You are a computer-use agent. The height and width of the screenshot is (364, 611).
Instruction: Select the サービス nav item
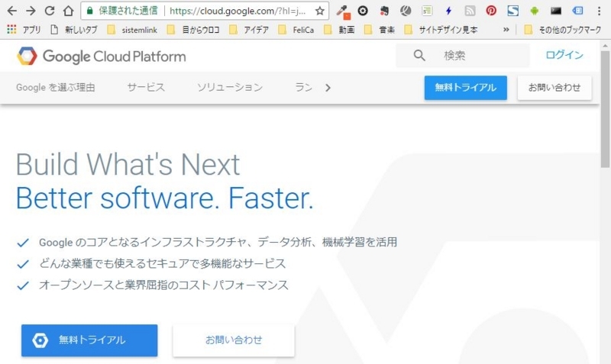point(146,88)
